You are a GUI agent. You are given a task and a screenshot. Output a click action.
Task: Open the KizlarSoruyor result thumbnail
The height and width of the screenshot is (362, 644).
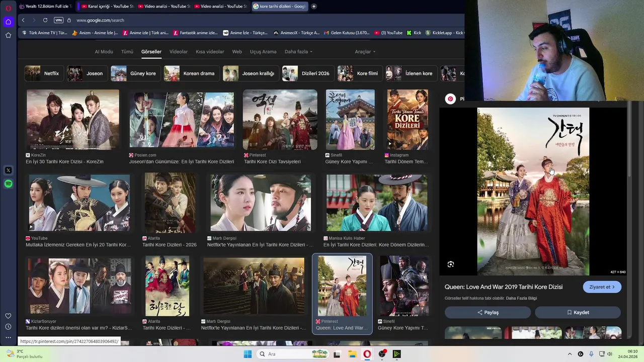[x=79, y=286]
